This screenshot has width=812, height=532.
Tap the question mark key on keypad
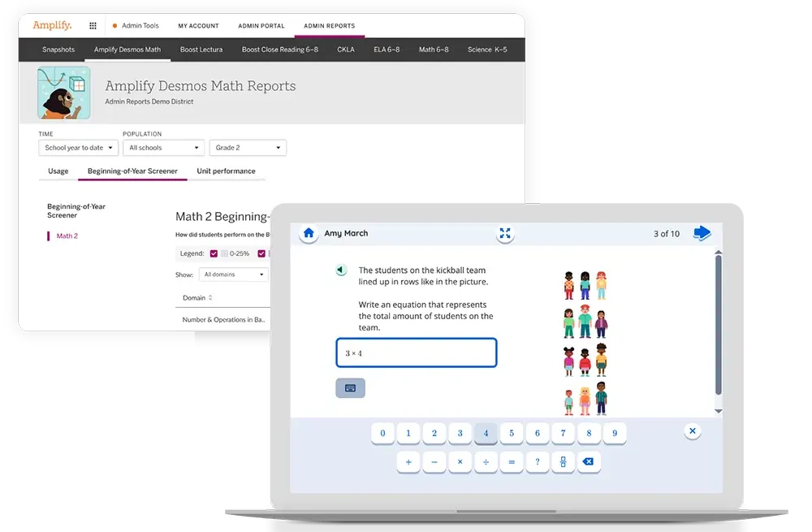538,461
